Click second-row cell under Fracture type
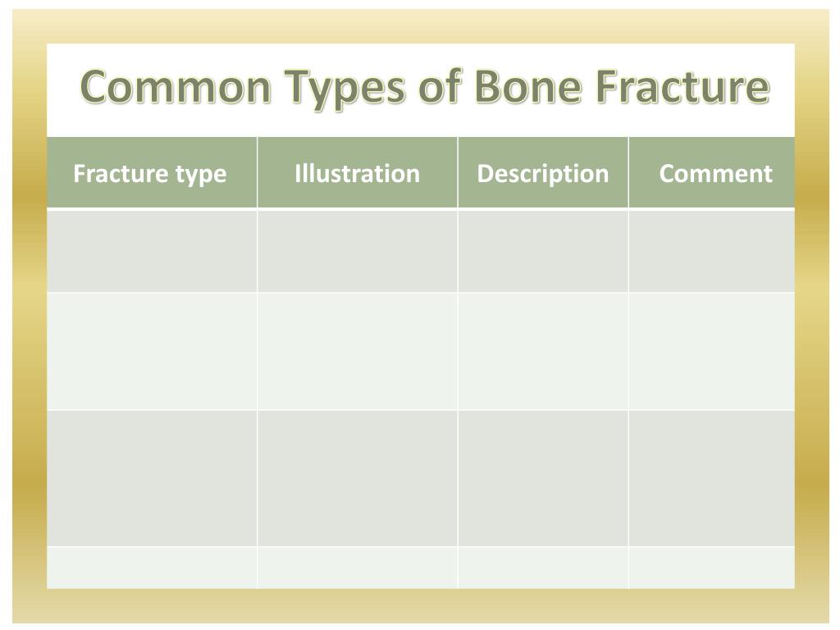This screenshot has width=840, height=630. pos(152,351)
